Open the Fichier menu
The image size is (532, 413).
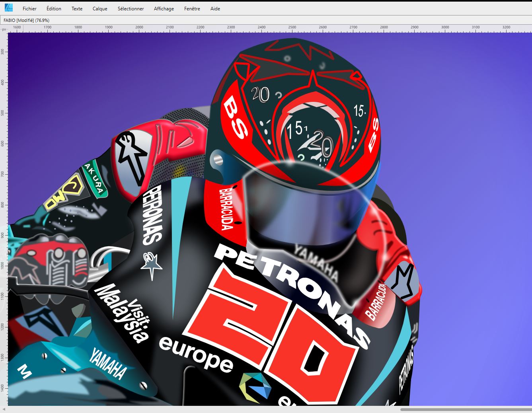point(29,8)
